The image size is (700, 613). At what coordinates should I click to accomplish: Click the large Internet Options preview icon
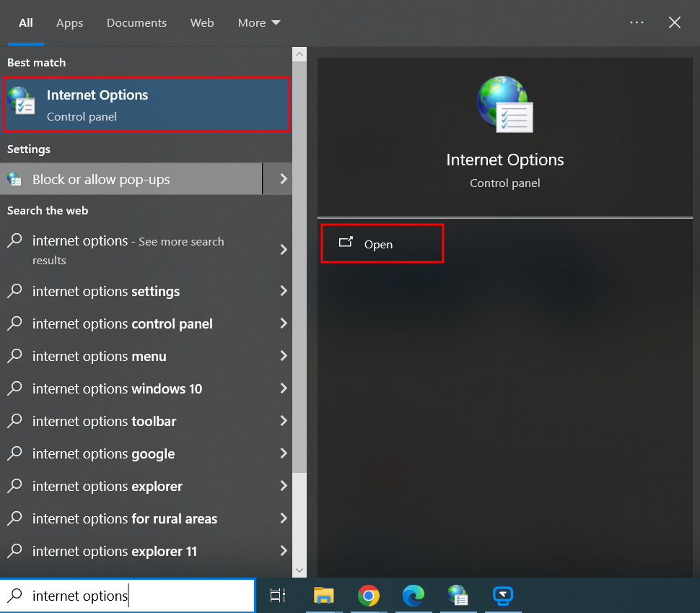pos(505,104)
